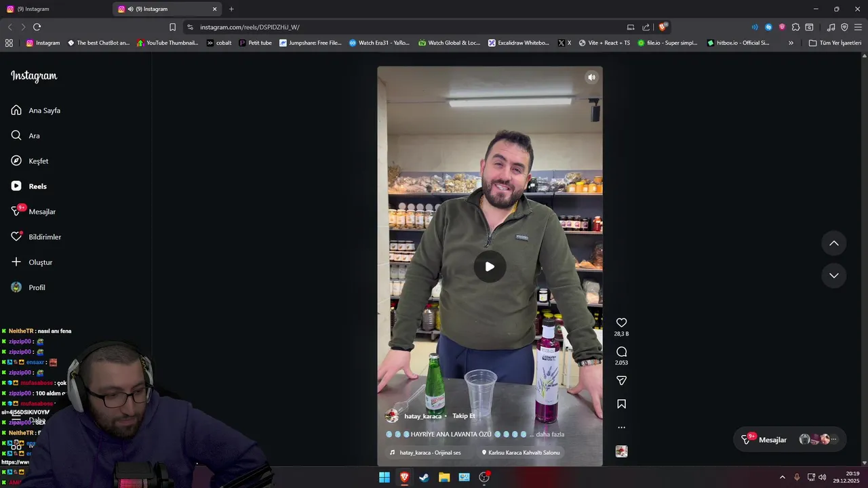Open Ana Sayfa in Instagram sidebar
The width and height of the screenshot is (868, 488).
tap(36, 110)
